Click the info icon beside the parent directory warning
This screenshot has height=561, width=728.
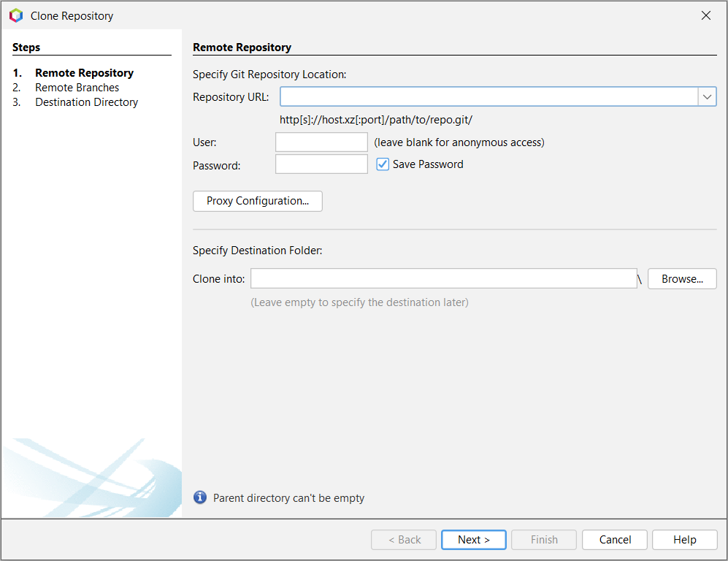200,497
